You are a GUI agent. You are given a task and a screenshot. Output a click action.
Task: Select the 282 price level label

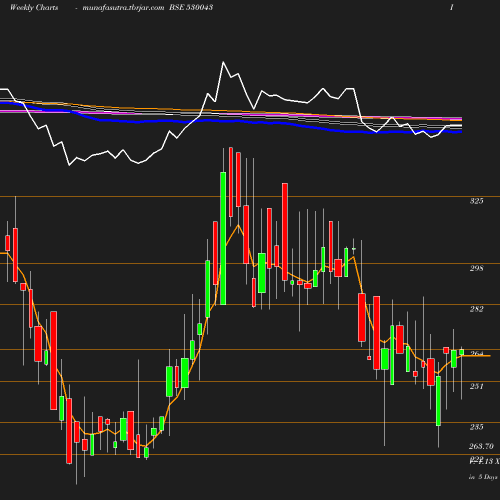point(476,309)
